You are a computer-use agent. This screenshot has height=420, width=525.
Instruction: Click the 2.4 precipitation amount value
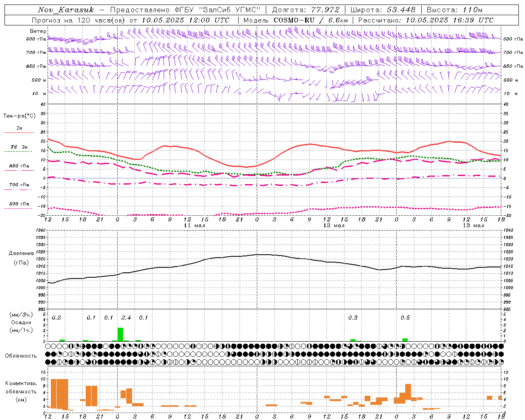[126, 318]
